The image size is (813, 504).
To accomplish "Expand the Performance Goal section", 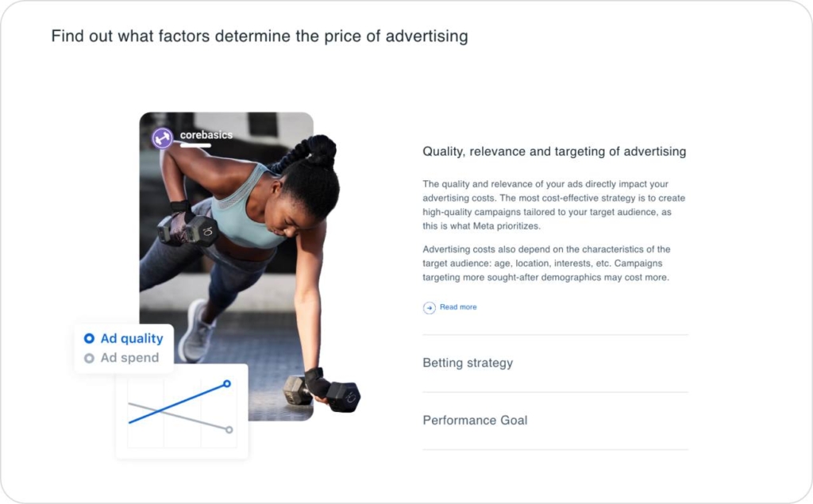I will [475, 420].
